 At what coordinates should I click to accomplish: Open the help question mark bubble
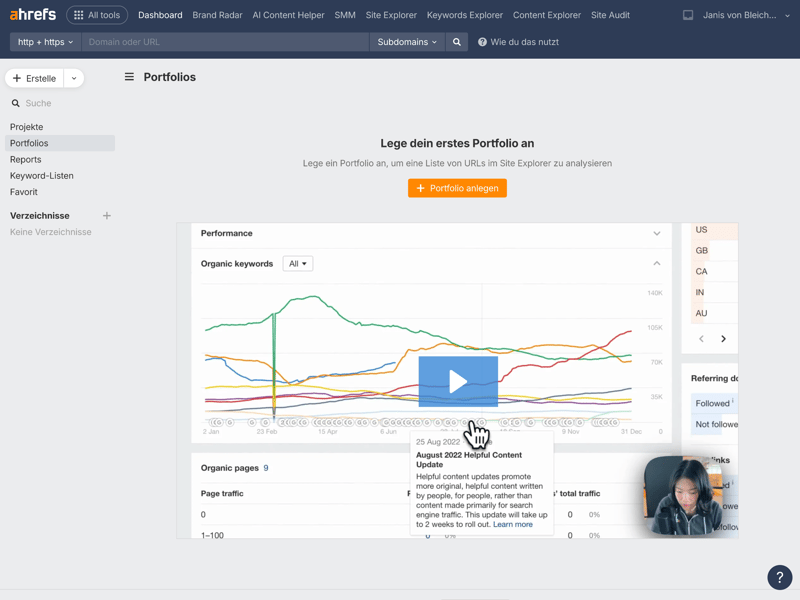(779, 577)
